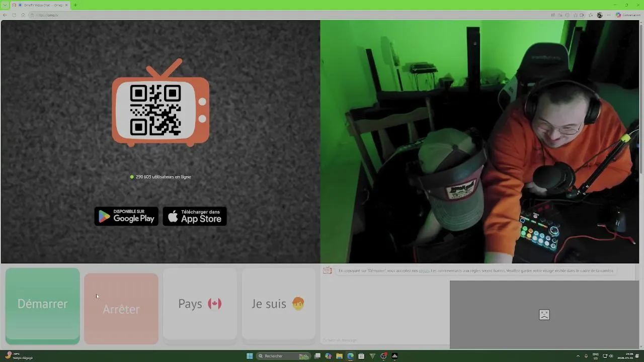Open a new browser tab
Viewport: 644px width, 362px height.
(75, 5)
